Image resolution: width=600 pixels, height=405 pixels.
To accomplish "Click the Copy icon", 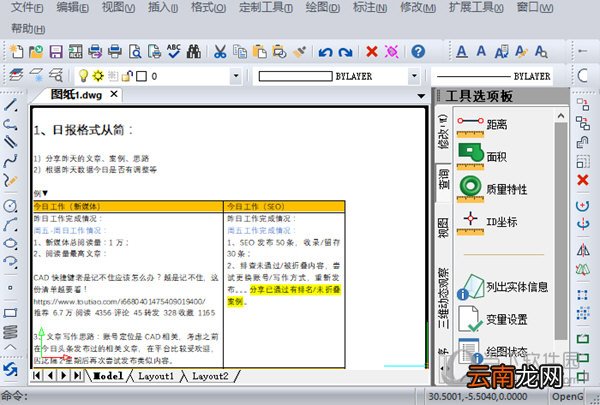I will pyautogui.click(x=240, y=51).
